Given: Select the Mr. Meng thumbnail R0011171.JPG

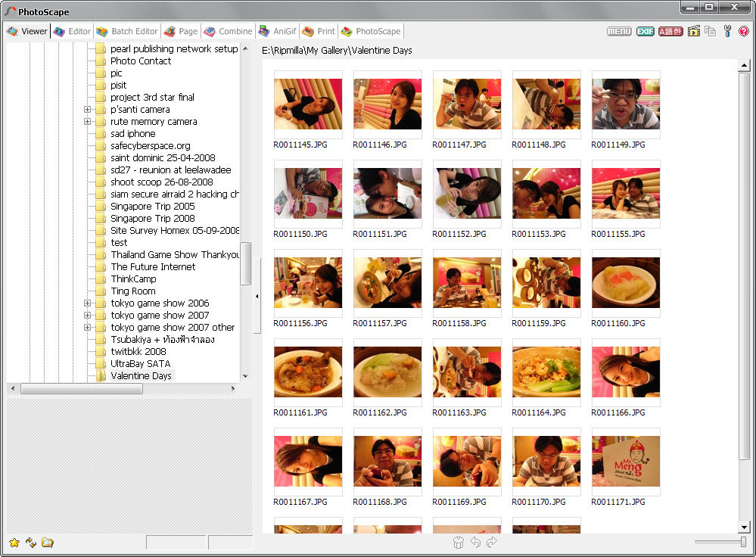Looking at the screenshot, I should pyautogui.click(x=626, y=461).
